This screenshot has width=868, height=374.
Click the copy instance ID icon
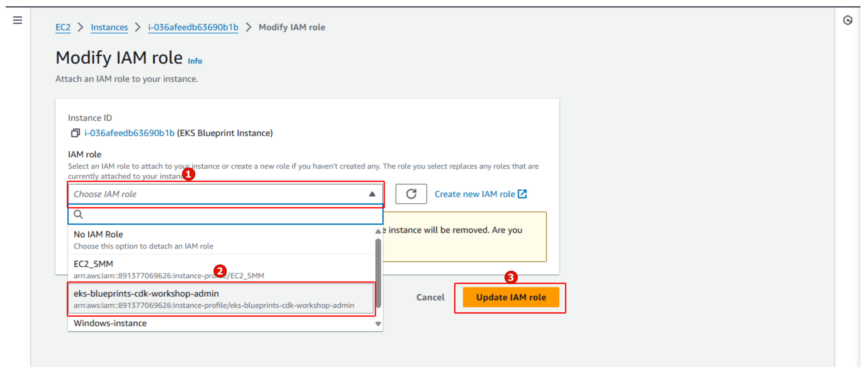73,133
